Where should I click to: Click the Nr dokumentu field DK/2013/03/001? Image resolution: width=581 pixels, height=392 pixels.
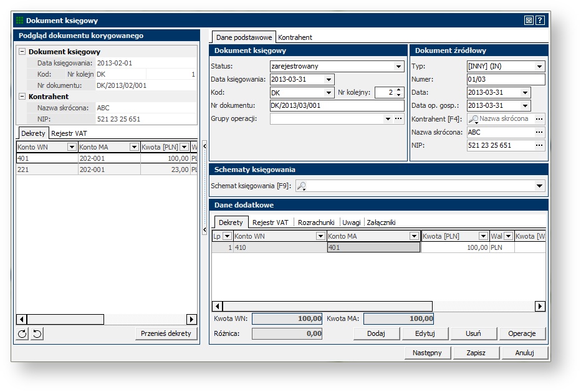(337, 105)
